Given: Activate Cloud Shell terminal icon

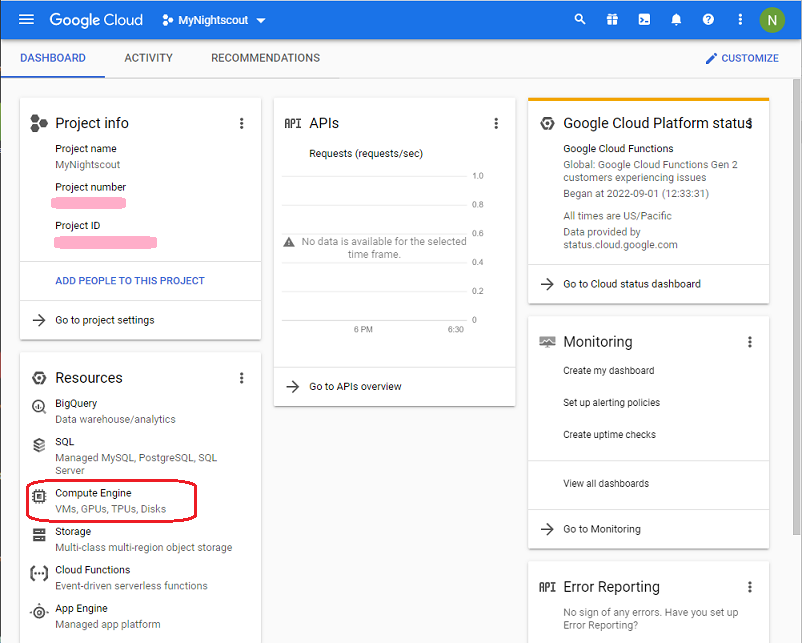Looking at the screenshot, I should [x=644, y=19].
